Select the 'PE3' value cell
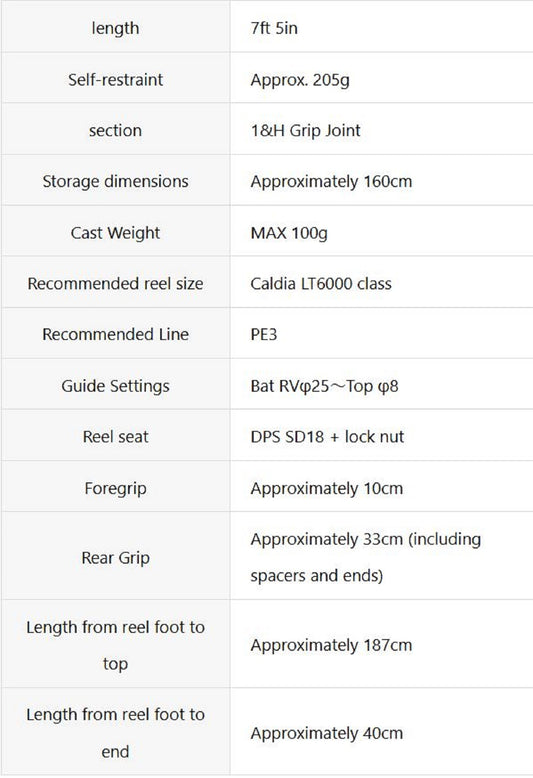 [x=382, y=334]
